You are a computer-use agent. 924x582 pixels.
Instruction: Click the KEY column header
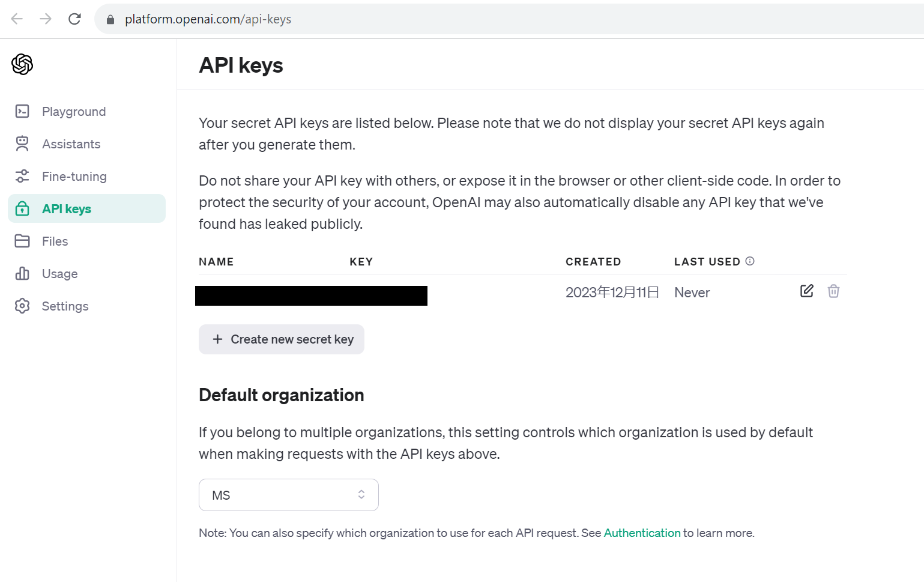pyautogui.click(x=361, y=262)
